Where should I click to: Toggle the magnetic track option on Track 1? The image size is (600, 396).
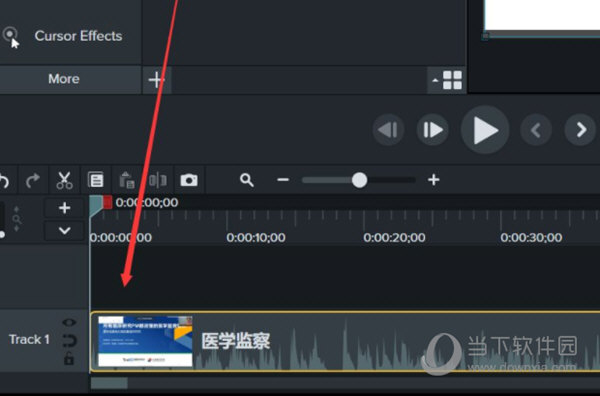pyautogui.click(x=69, y=341)
